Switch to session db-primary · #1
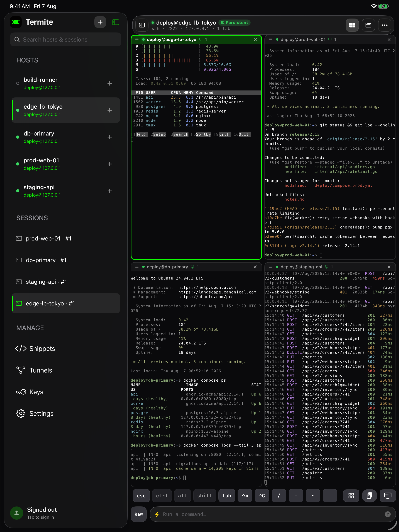This screenshot has height=532, width=399. point(66,260)
